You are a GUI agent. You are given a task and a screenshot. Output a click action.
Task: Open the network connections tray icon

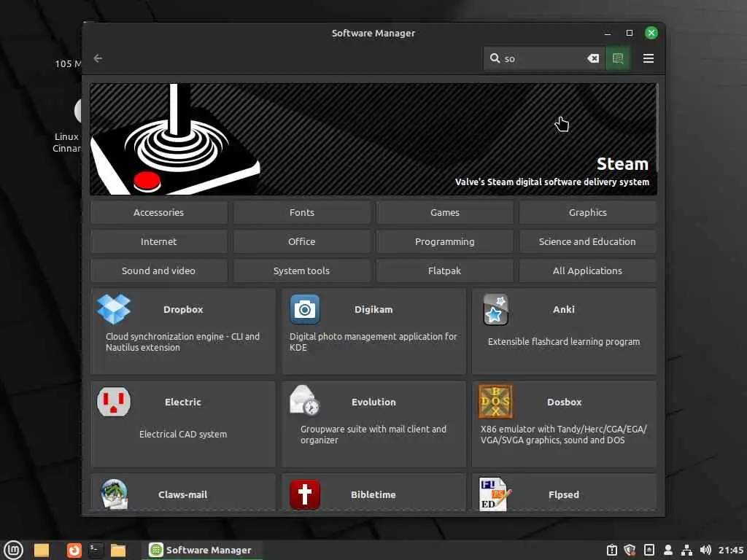686,550
